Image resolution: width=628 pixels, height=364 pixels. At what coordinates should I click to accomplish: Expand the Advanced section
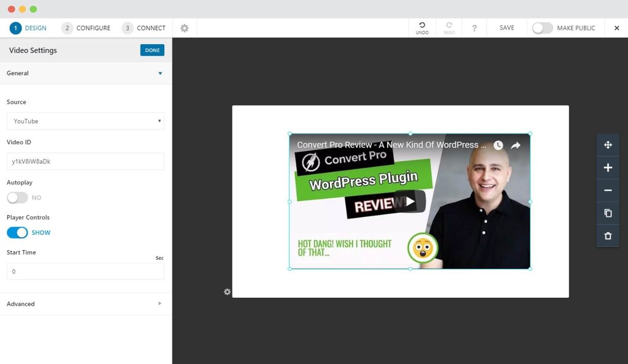(86, 303)
